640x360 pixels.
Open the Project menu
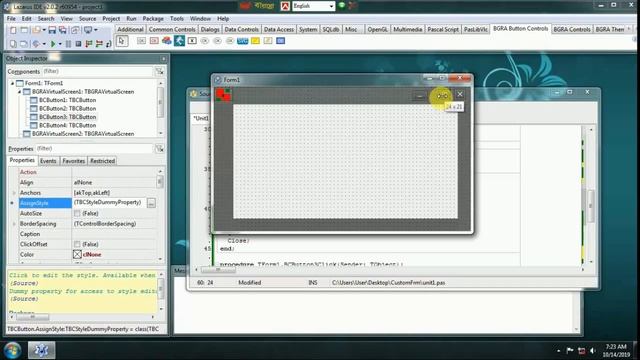[111, 19]
